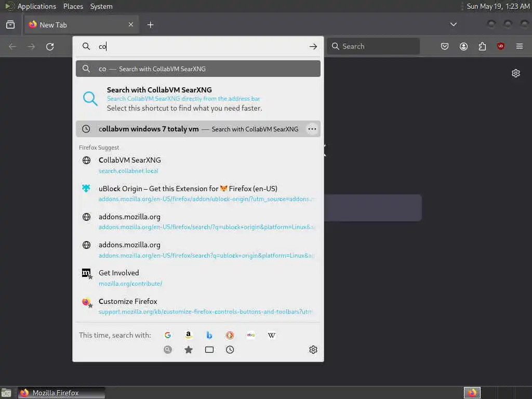
Task: Search this time with Google
Action: click(168, 335)
